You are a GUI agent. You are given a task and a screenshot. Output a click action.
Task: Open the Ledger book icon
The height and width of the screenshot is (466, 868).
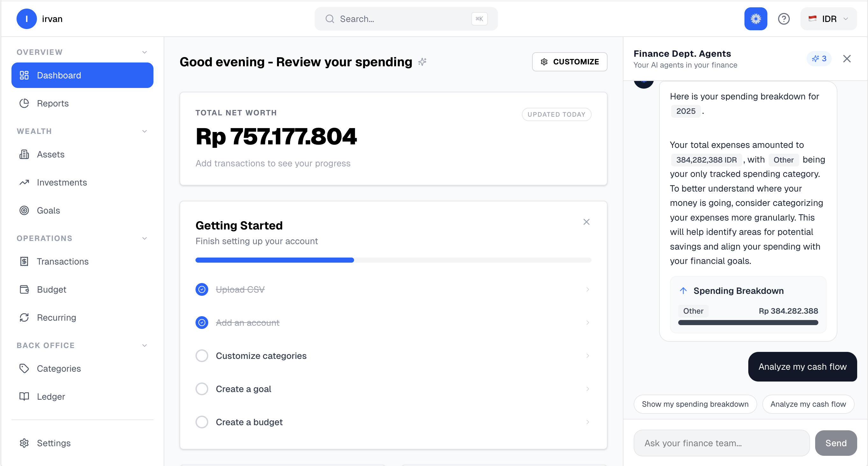[x=24, y=397]
